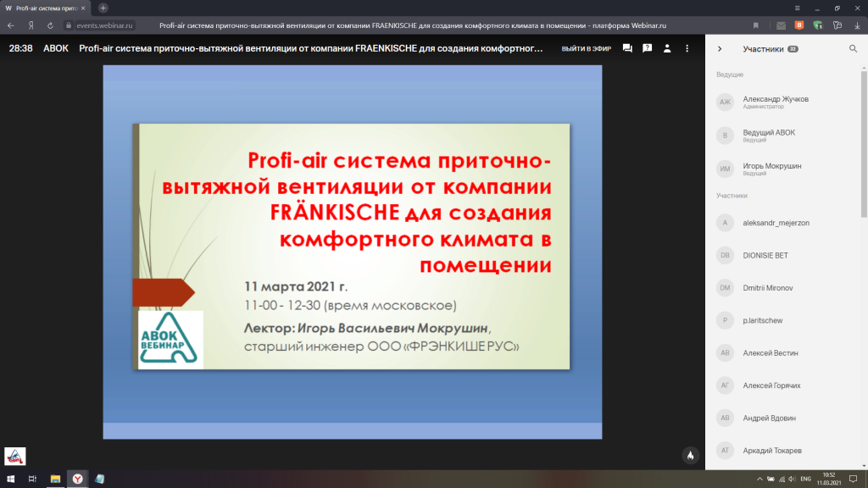The height and width of the screenshot is (488, 868).
Task: Bookmark this page with the bookmark icon
Action: (755, 25)
